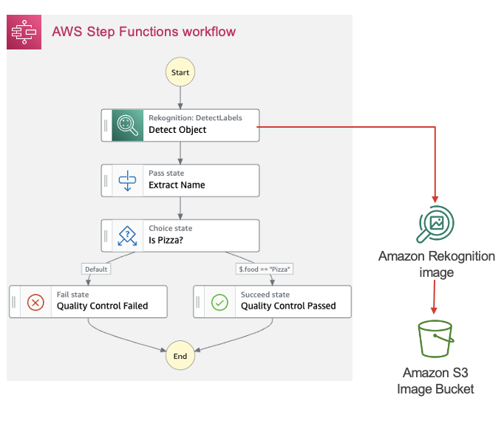This screenshot has height=440, width=504.
Task: Select the $.food == "Pizza" condition label
Action: pos(265,269)
